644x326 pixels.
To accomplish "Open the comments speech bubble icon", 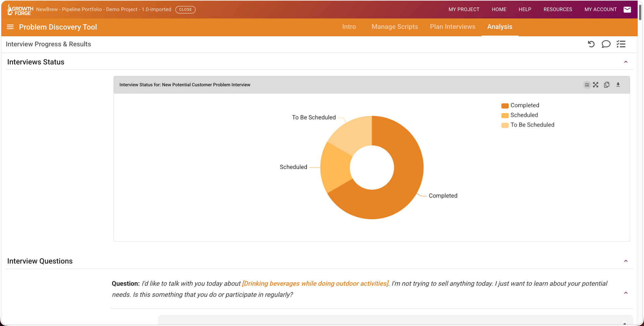I will pyautogui.click(x=606, y=44).
